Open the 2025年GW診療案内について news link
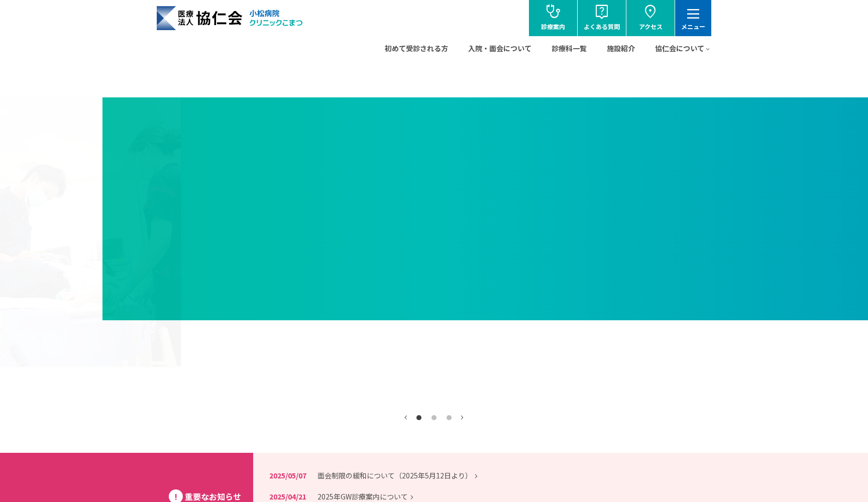868x502 pixels. point(363,496)
